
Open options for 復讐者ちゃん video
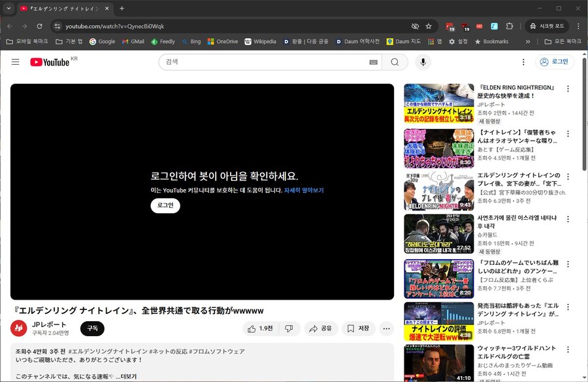(x=568, y=133)
